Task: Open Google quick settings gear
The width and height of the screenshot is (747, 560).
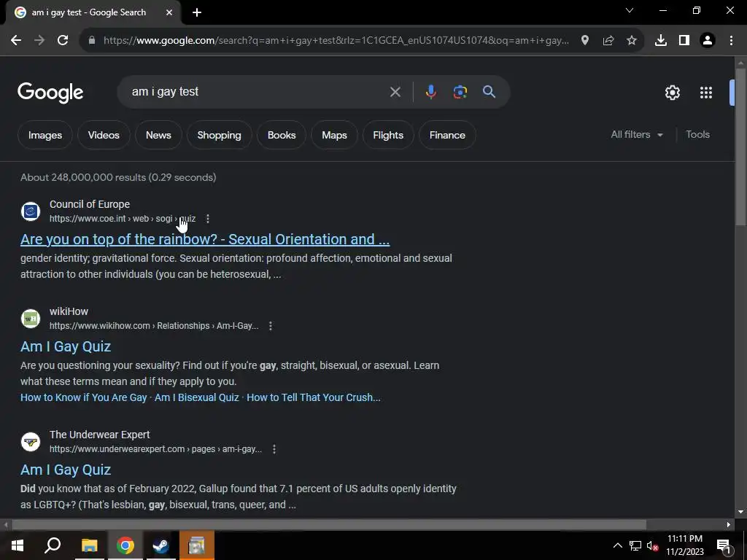Action: [672, 93]
